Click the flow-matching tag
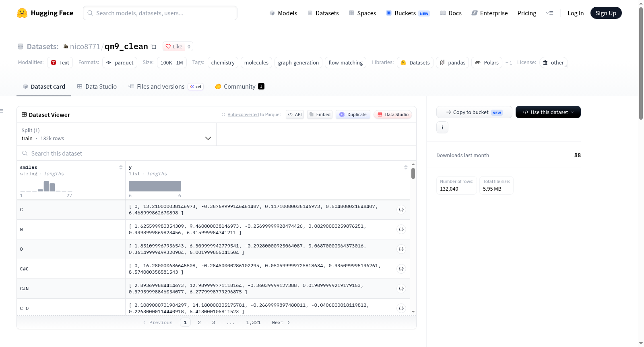The image size is (644, 347). (345, 62)
